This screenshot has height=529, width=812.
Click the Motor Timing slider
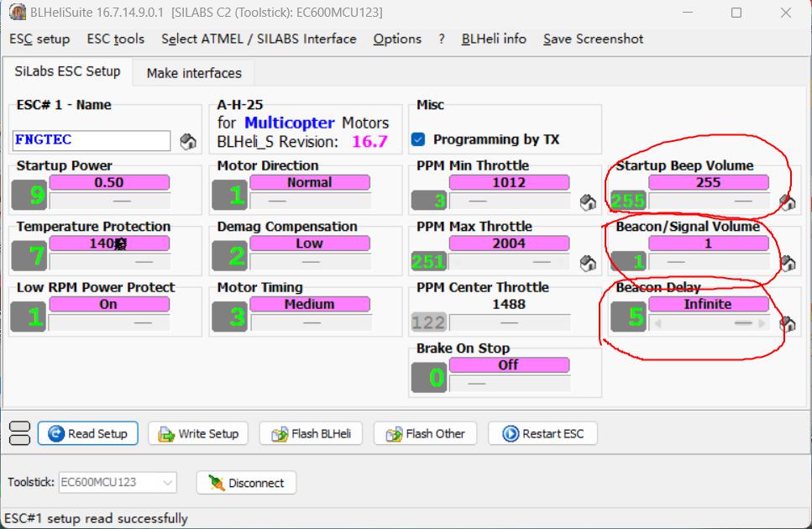tap(310, 322)
